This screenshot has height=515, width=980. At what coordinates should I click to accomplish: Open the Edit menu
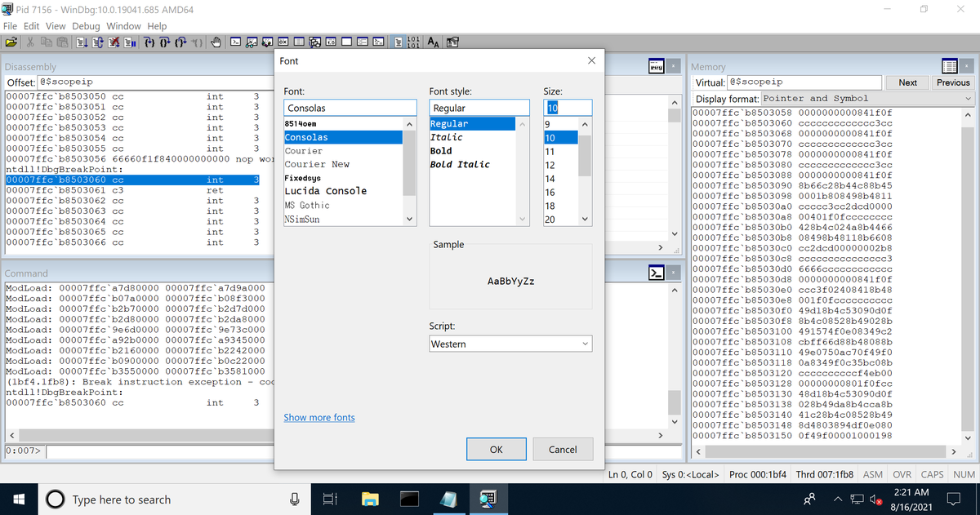pos(32,26)
